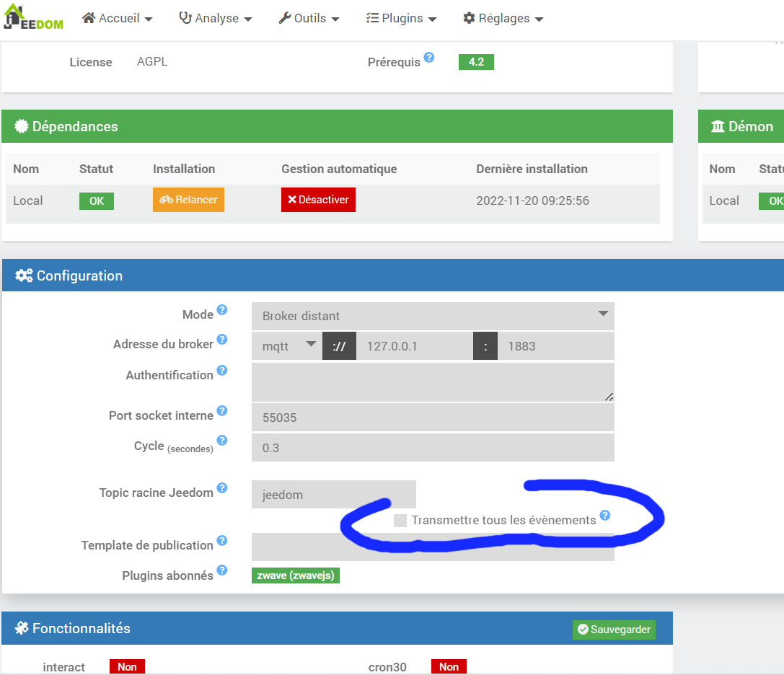The width and height of the screenshot is (784, 675).
Task: Click help icon beside Plugins abonnés
Action: pyautogui.click(x=222, y=570)
